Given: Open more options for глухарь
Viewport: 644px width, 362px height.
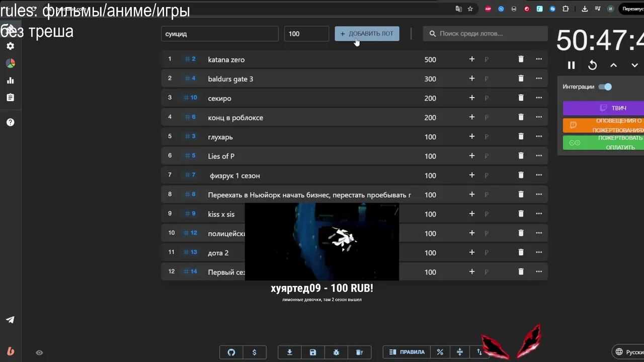Looking at the screenshot, I should (539, 137).
